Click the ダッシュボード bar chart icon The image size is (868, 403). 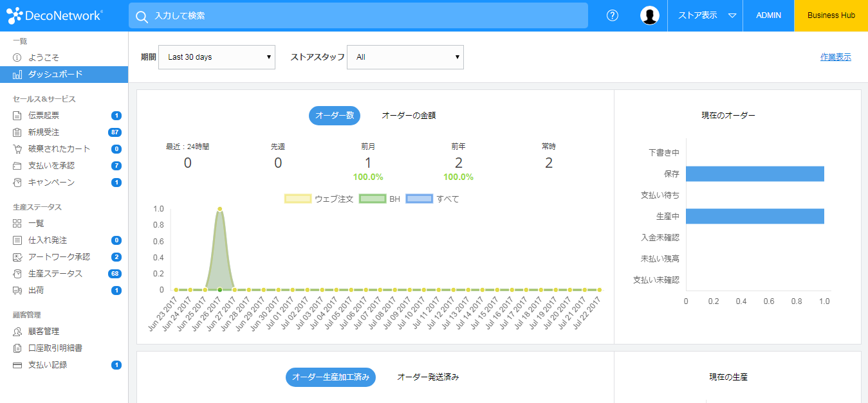click(x=17, y=75)
